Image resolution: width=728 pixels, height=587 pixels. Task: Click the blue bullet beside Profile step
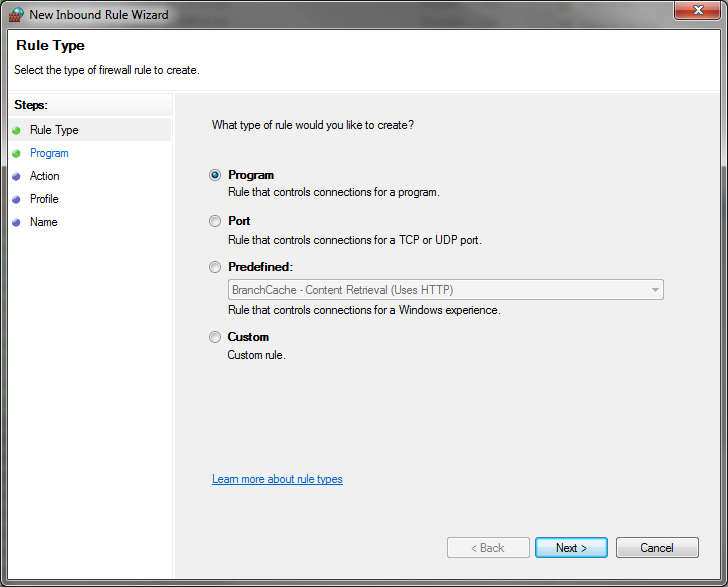click(x=16, y=199)
